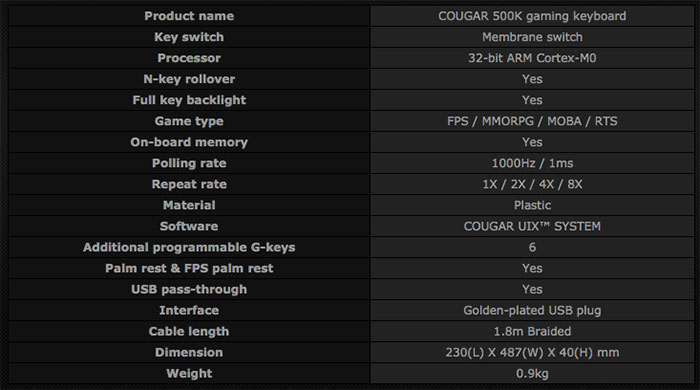Click the Key switch row label
Screen dimensions: 700x390
189,37
